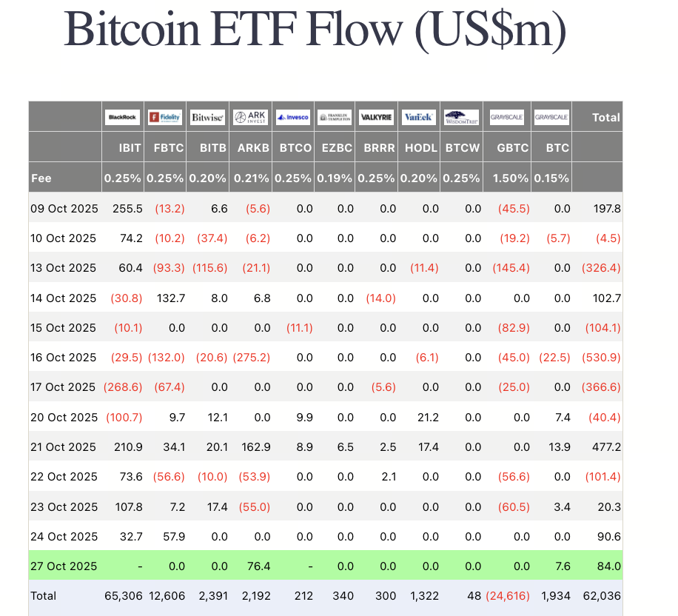
Task: Click the Fee row label
Action: [40, 178]
